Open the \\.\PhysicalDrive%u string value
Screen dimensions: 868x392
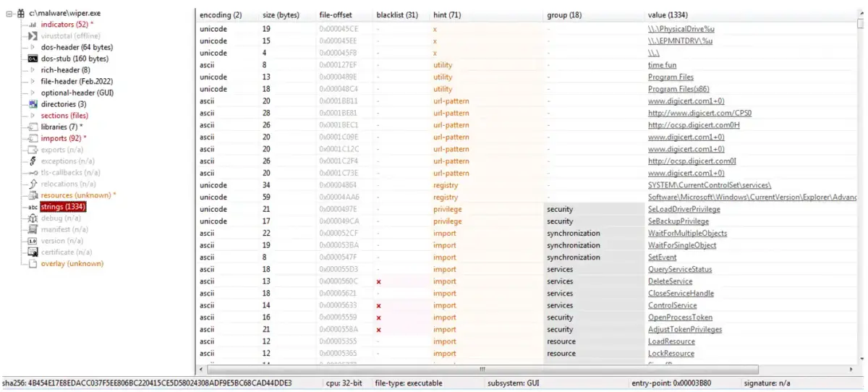pos(681,29)
